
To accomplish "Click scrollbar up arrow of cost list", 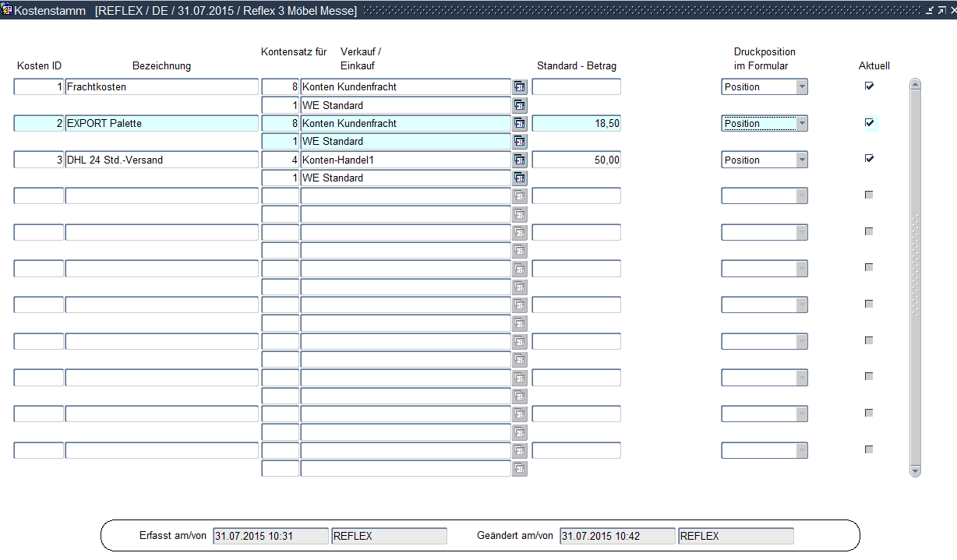I will point(915,84).
